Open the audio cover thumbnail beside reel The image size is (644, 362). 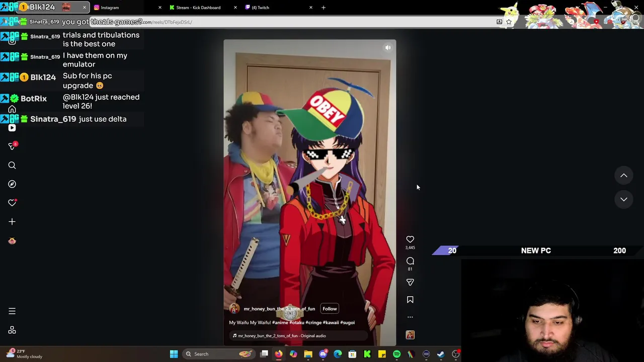(x=410, y=335)
